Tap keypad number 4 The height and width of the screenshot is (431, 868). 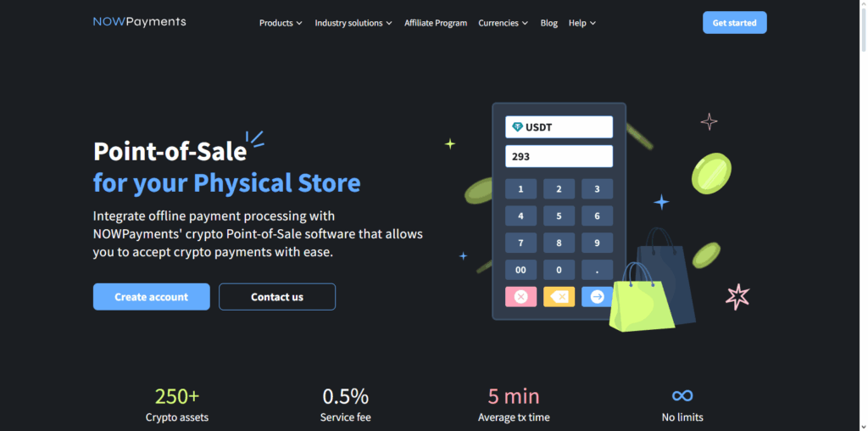(x=521, y=216)
